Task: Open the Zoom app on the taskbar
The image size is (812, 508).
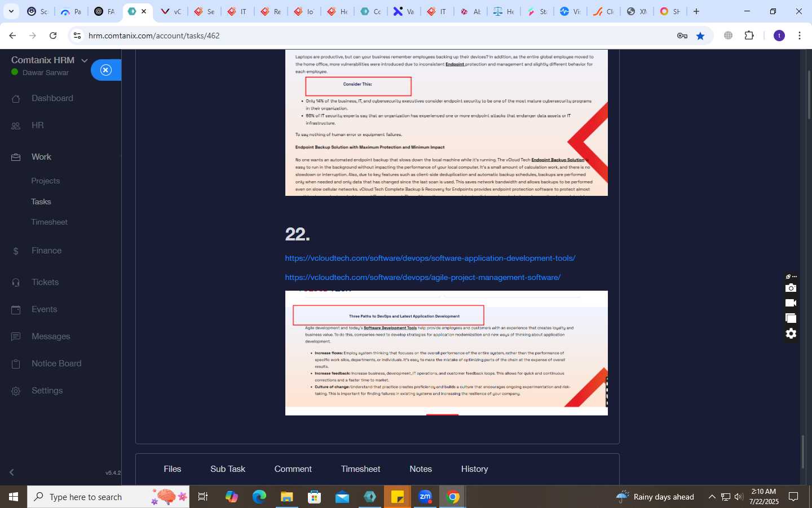Action: (x=425, y=497)
